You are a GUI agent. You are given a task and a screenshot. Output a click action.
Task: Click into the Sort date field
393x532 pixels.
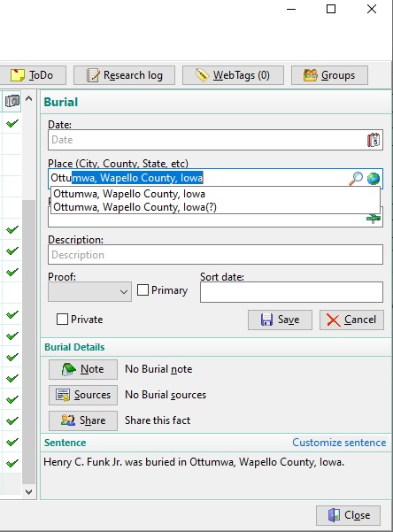(291, 292)
